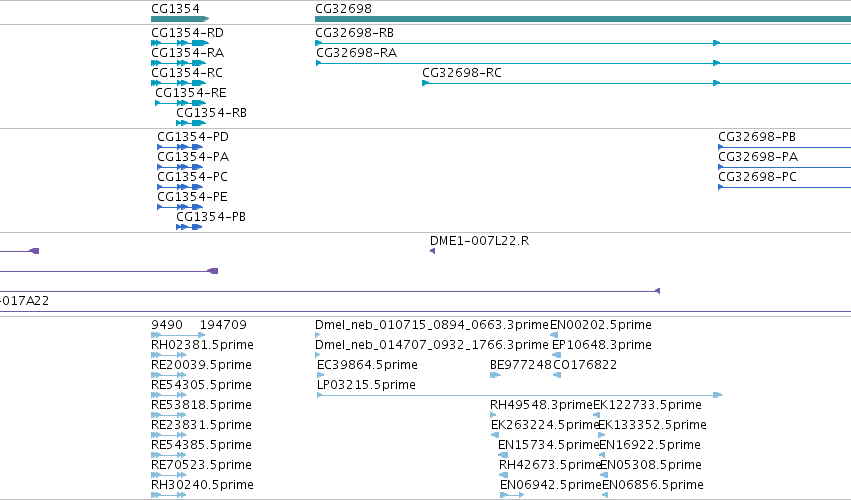This screenshot has height=500, width=851.
Task: Click the BE977248 EST label
Action: 520,365
